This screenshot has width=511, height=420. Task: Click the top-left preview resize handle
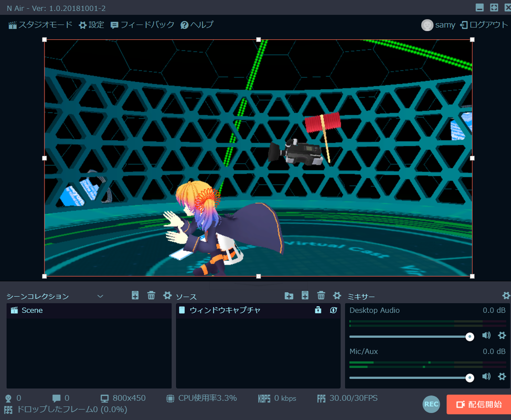(x=44, y=40)
